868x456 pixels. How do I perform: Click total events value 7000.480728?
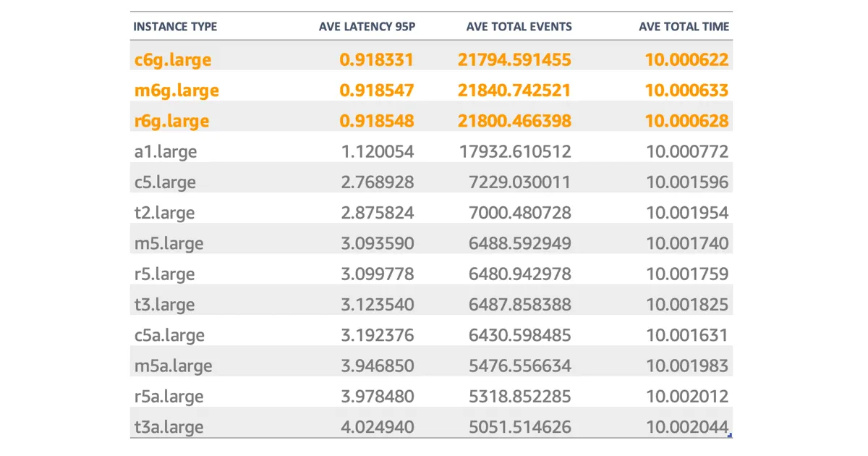tap(520, 212)
